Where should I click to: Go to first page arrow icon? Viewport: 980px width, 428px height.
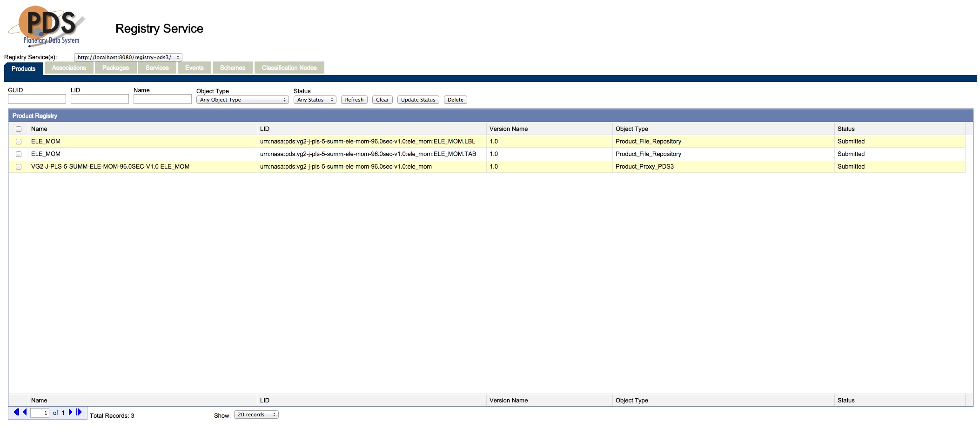(16, 412)
